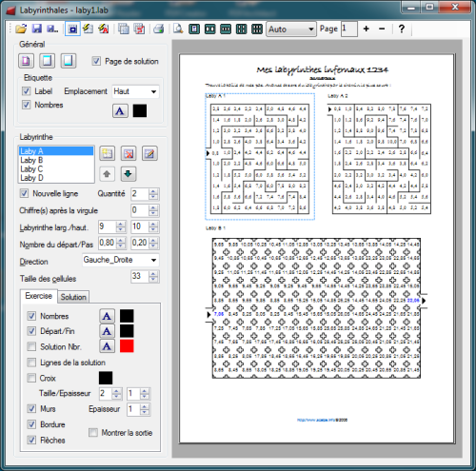Click the black Croix color swatch
476x471 pixels.
coord(106,378)
